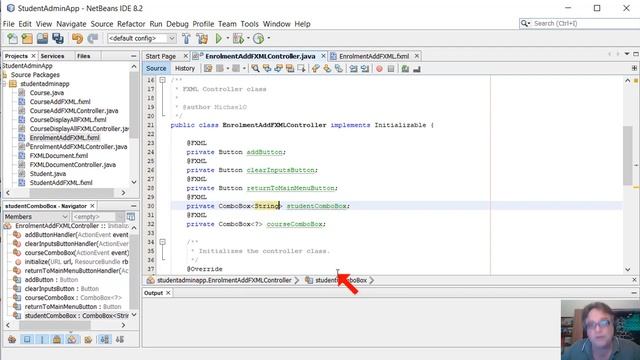This screenshot has height=360, width=640.
Task: Click the Comment code icon in editor toolbar
Action: (405, 69)
